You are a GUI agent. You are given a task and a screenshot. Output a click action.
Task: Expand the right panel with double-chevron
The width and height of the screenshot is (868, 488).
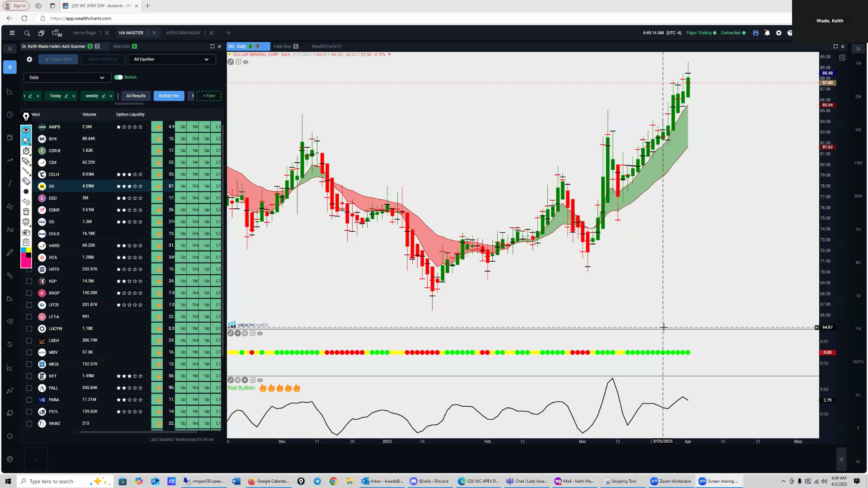click(858, 48)
